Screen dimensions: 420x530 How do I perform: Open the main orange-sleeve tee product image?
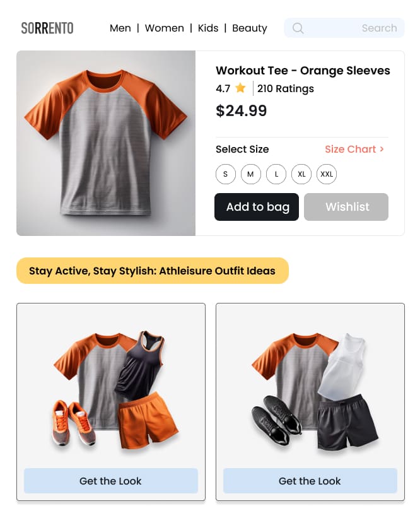click(x=106, y=143)
